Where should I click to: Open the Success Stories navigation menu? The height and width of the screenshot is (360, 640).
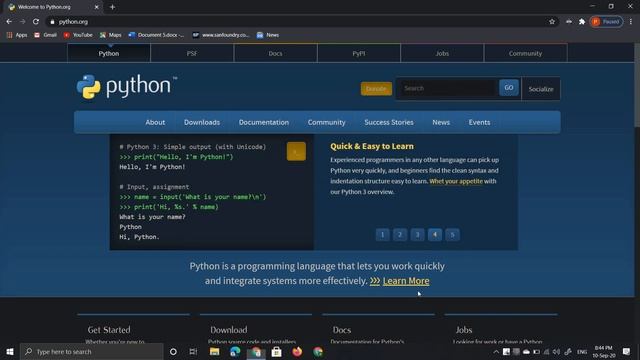point(389,122)
